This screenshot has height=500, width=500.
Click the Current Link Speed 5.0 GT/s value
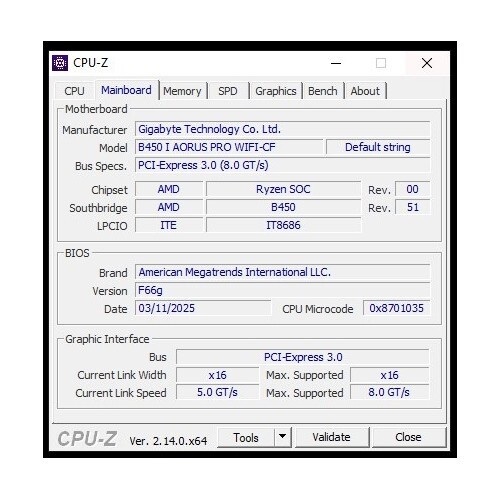217,393
